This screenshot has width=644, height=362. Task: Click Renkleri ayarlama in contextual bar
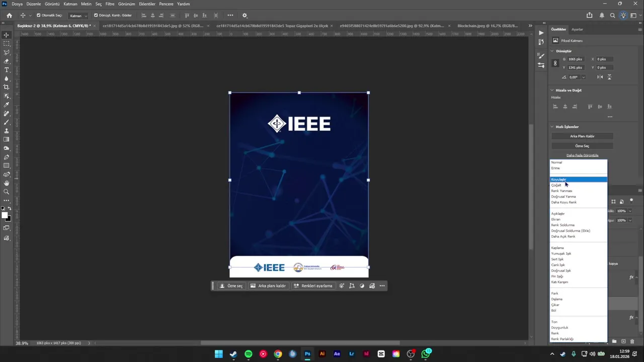[313, 286]
